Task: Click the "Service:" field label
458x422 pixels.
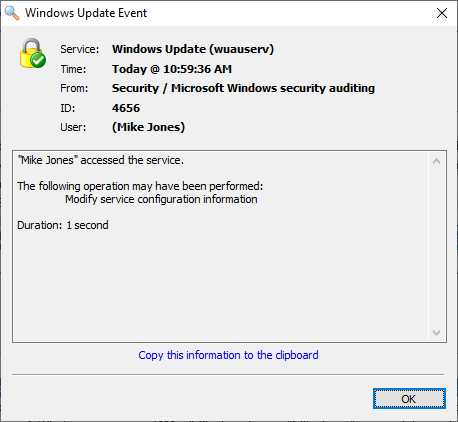Action: point(80,49)
